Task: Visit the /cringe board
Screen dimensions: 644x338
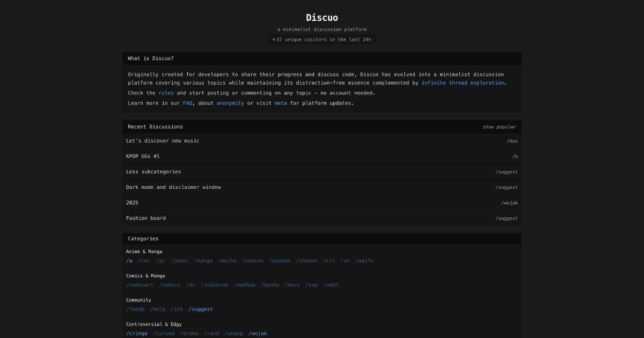Action: [x=137, y=334]
